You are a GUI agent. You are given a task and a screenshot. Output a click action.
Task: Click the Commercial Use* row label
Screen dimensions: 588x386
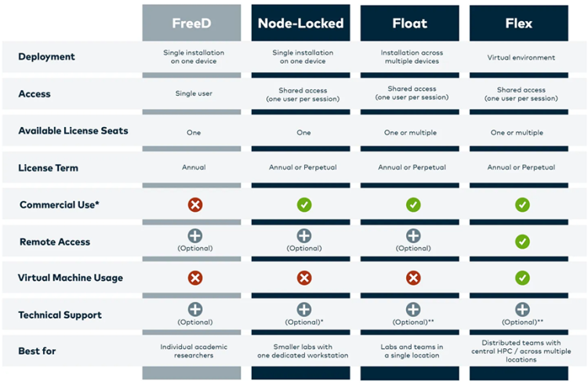click(60, 205)
